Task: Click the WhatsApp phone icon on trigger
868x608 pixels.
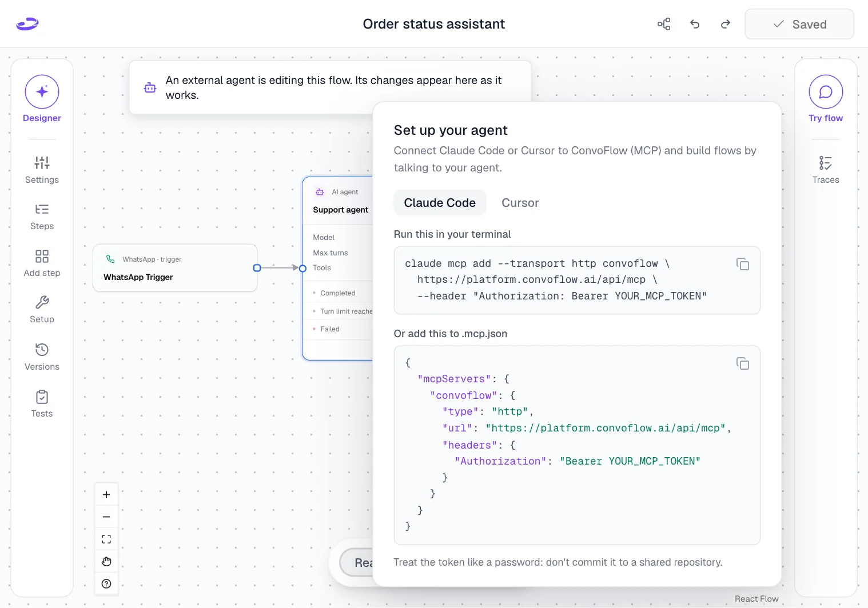Action: 110,259
